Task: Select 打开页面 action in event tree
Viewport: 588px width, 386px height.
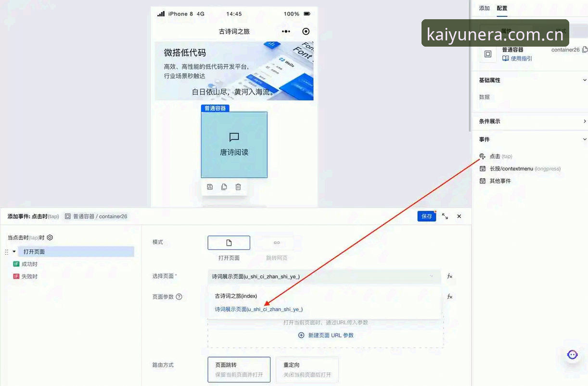Action: tap(76, 252)
